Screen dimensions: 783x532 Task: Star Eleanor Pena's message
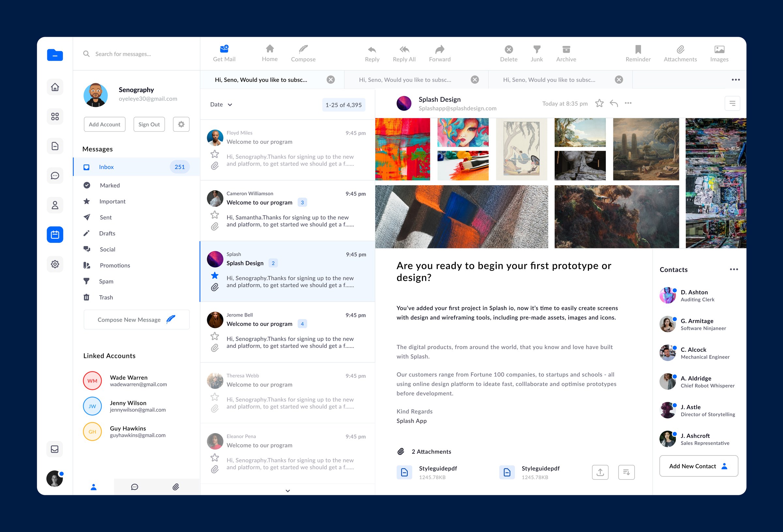pos(215,458)
